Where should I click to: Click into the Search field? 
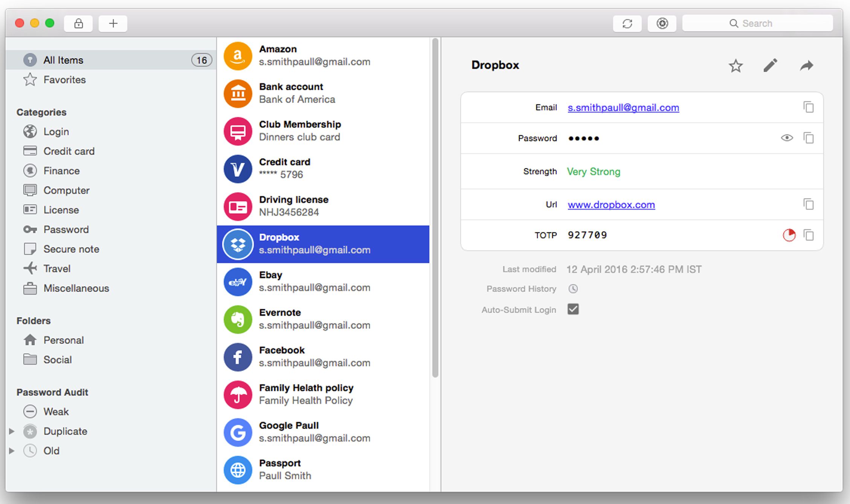[757, 24]
